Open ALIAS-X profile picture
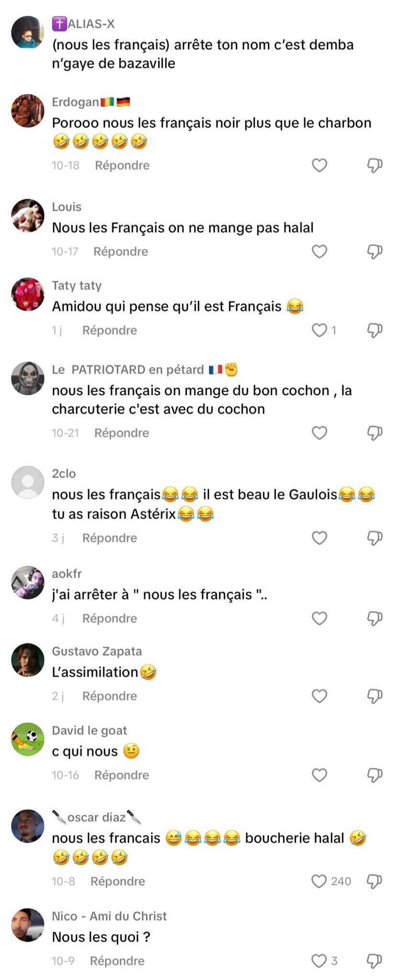Image resolution: width=396 pixels, height=980 pixels. click(x=28, y=32)
